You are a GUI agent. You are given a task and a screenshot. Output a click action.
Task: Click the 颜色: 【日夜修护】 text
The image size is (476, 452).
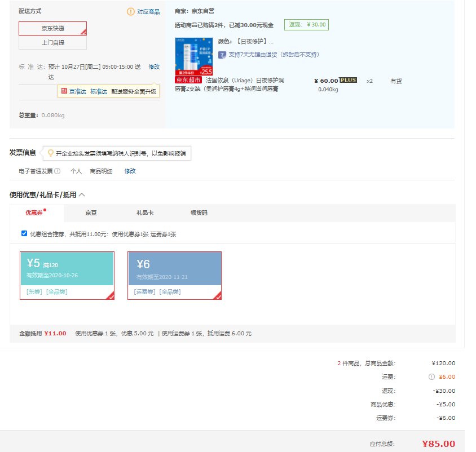click(245, 42)
